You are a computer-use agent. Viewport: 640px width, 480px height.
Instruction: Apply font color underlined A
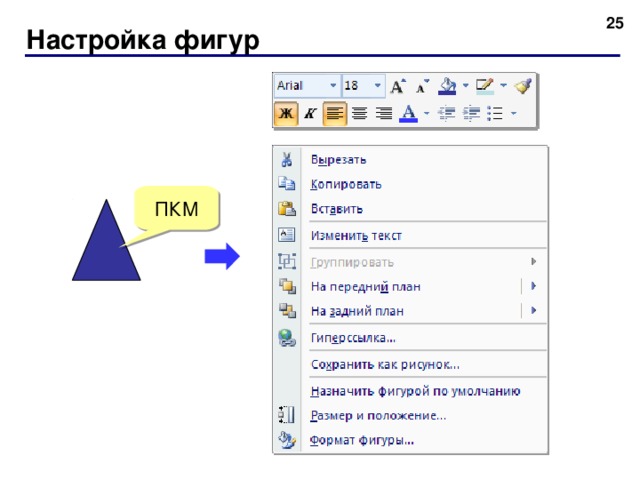click(409, 113)
